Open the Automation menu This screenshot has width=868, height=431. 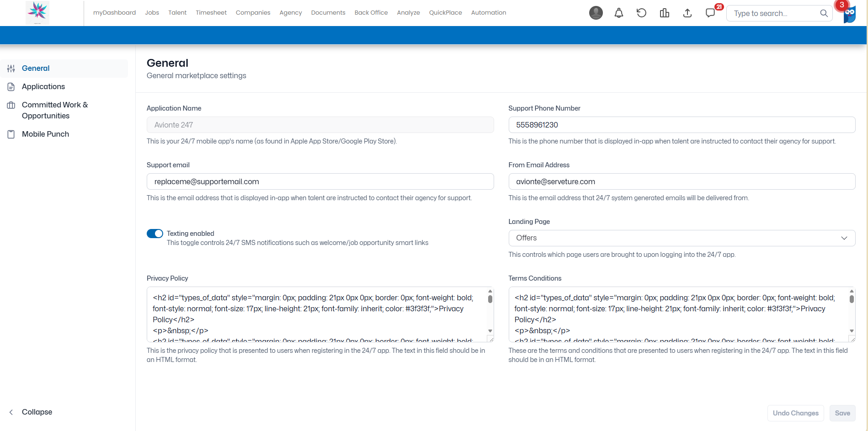488,13
